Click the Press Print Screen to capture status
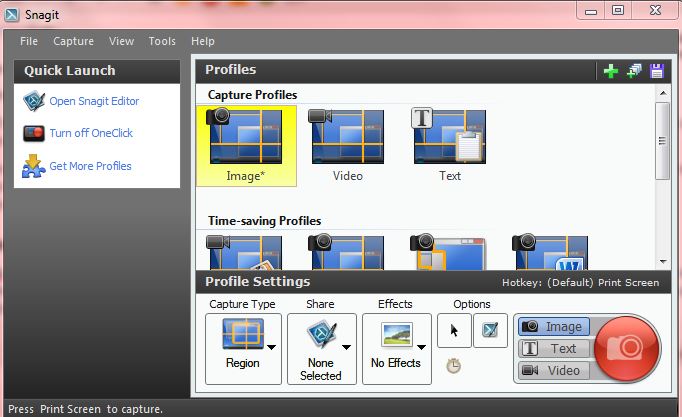Screen dimensions: 682x417 point(85,409)
